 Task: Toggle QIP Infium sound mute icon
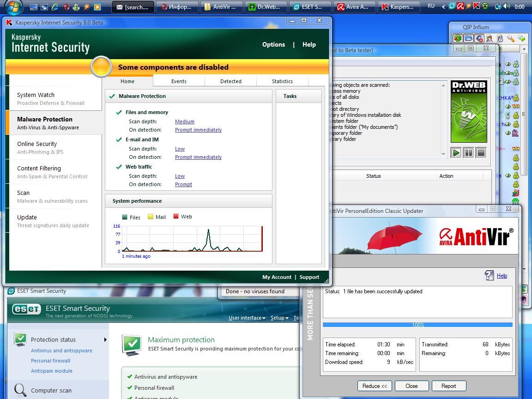click(479, 38)
